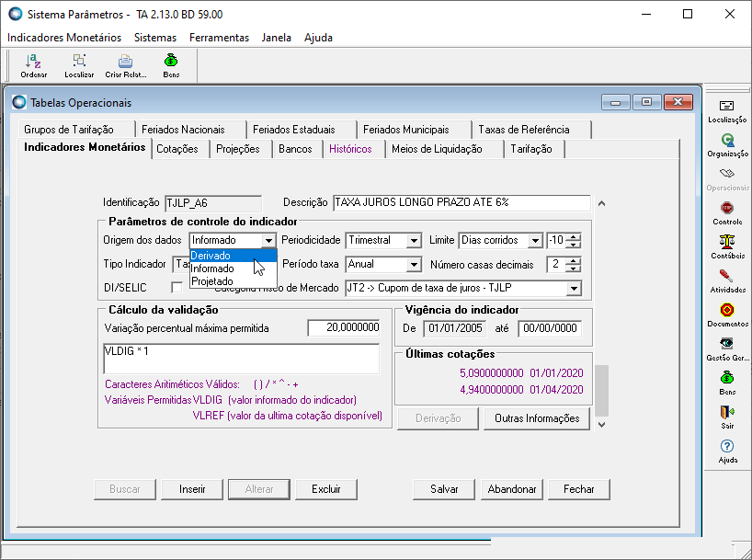Expand the Periodicidade Trimestral dropdown
This screenshot has width=752, height=560.
pyautogui.click(x=414, y=240)
